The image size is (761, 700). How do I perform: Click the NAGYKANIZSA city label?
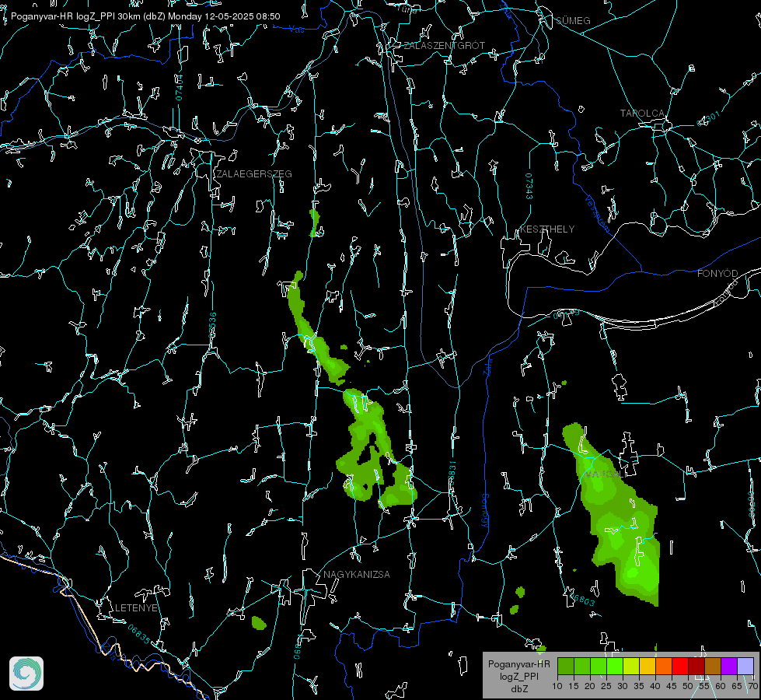click(357, 575)
